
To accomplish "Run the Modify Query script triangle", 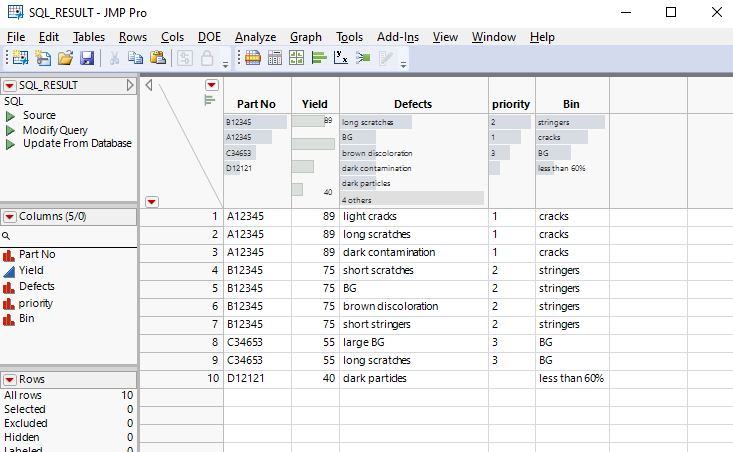I will click(x=9, y=130).
